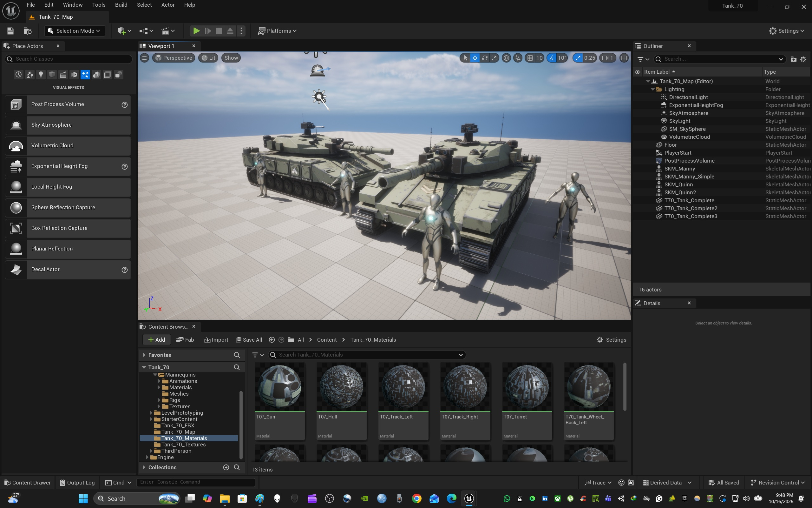Expand the Favorites section in Content Browser

coord(144,355)
